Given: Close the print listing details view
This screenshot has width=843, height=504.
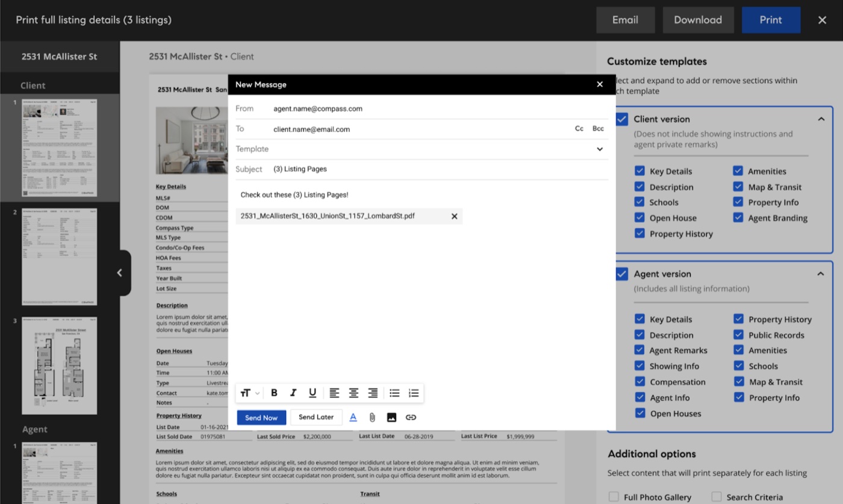Looking at the screenshot, I should [x=823, y=20].
